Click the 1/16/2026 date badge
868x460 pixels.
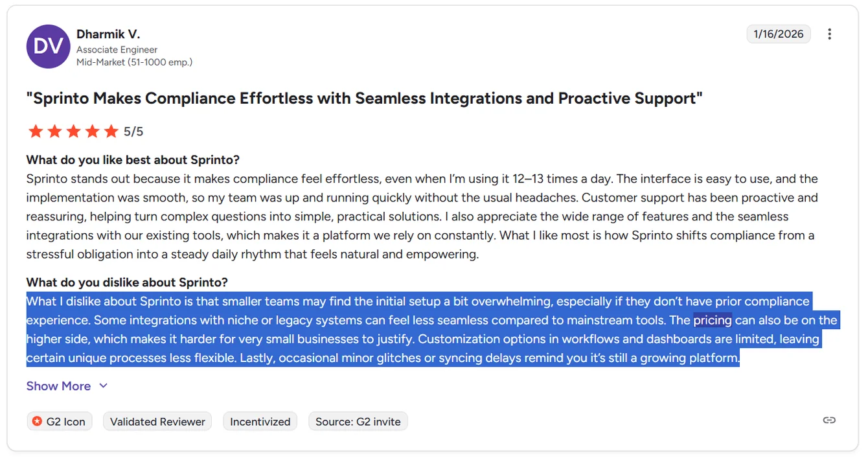tap(779, 34)
